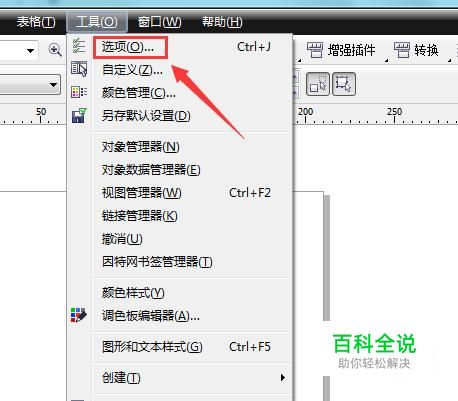Screen dimensions: 458x401
Task: Open the 表格(T) menu
Action: tap(36, 22)
